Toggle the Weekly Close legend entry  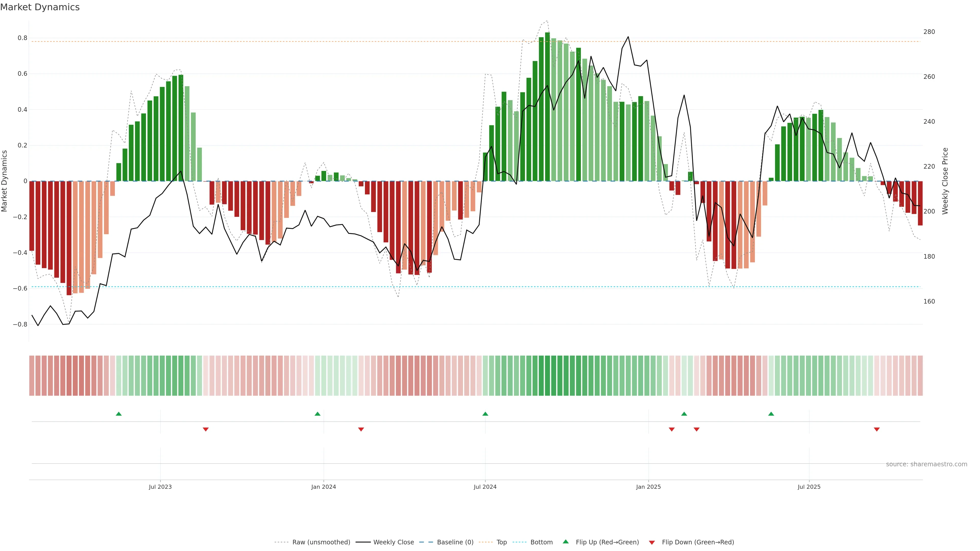[x=393, y=542]
